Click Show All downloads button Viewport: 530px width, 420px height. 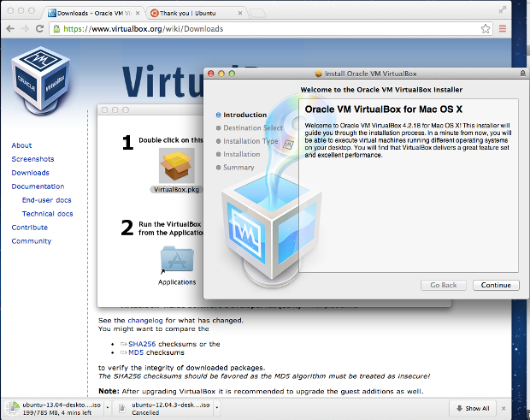point(473,408)
